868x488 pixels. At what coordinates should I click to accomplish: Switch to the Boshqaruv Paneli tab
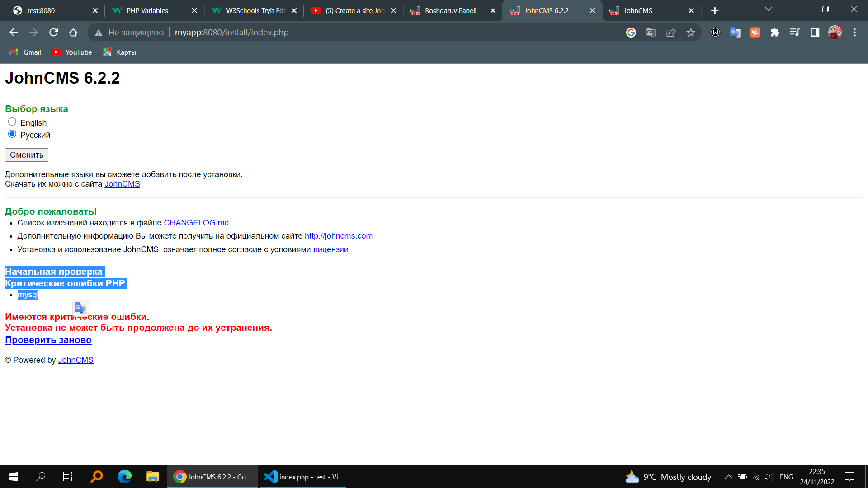click(450, 10)
